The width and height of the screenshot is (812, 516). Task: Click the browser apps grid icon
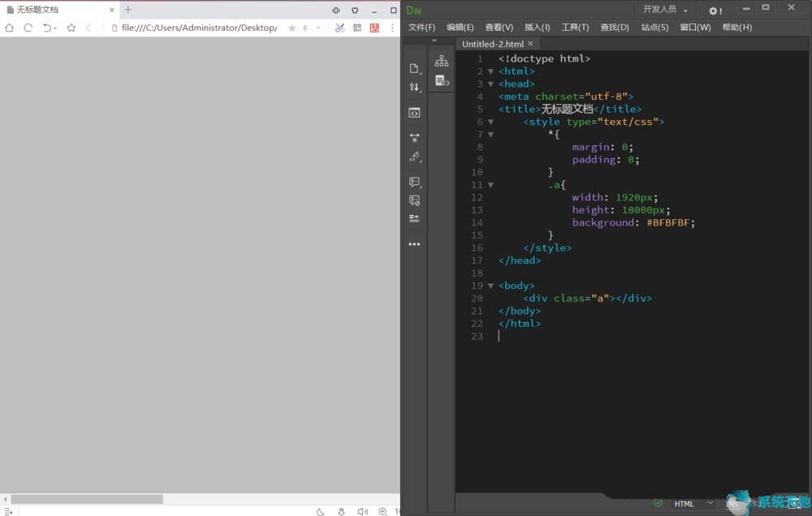click(x=357, y=28)
